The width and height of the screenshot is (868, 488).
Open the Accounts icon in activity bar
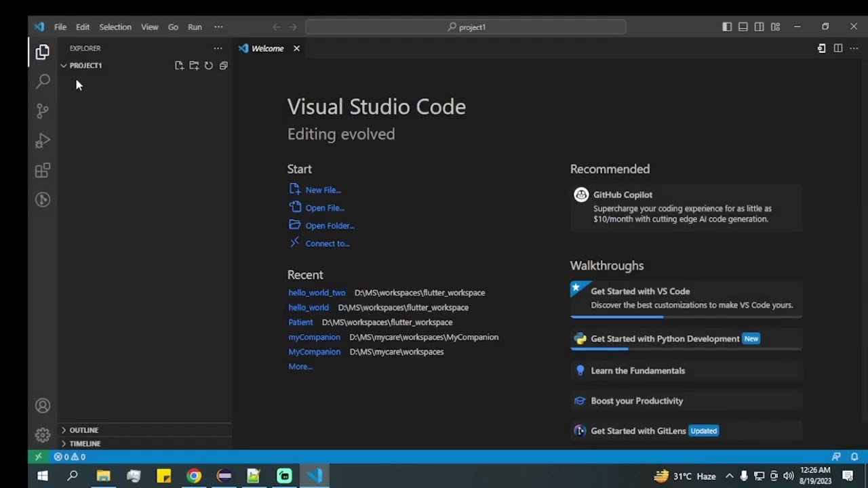(43, 406)
